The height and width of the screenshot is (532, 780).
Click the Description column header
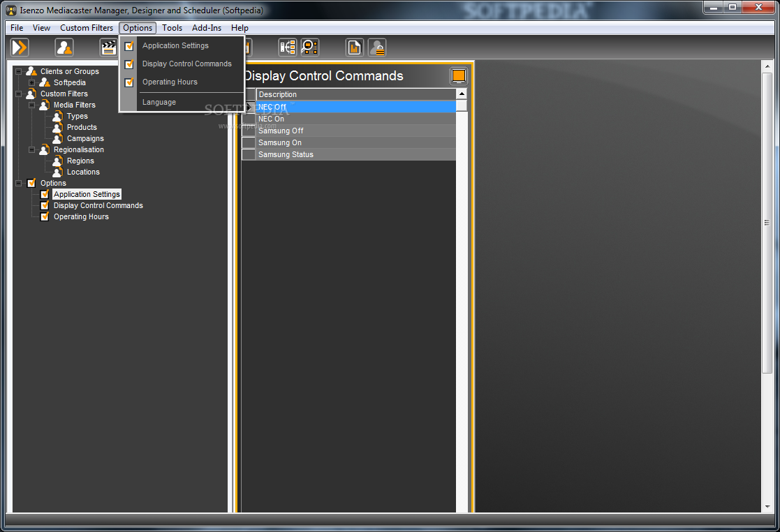pyautogui.click(x=355, y=94)
